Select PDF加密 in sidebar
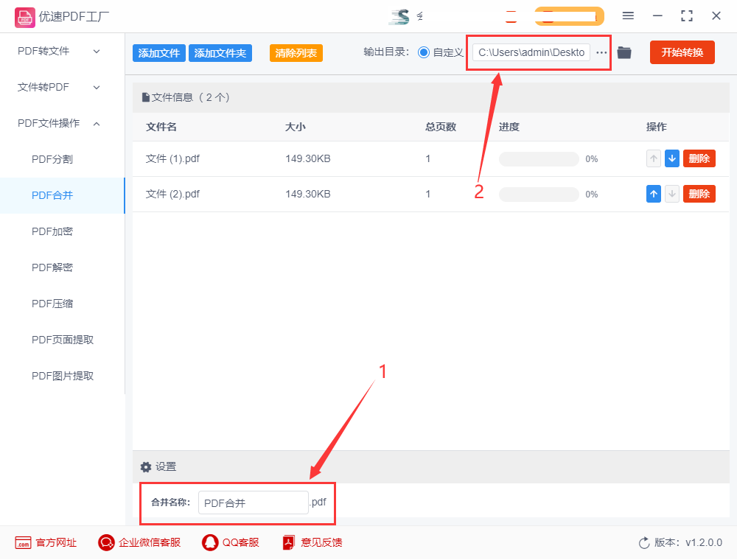This screenshot has height=560, width=737. [52, 231]
